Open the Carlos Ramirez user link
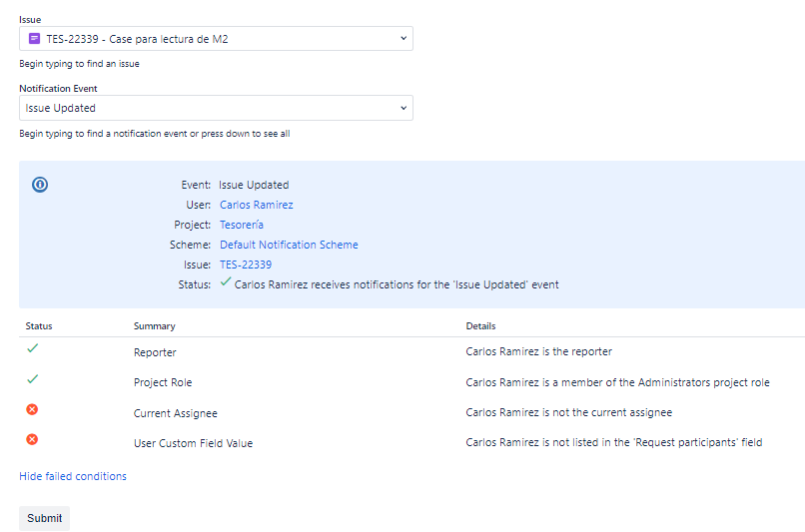Image resolution: width=805 pixels, height=532 pixels. (x=257, y=205)
